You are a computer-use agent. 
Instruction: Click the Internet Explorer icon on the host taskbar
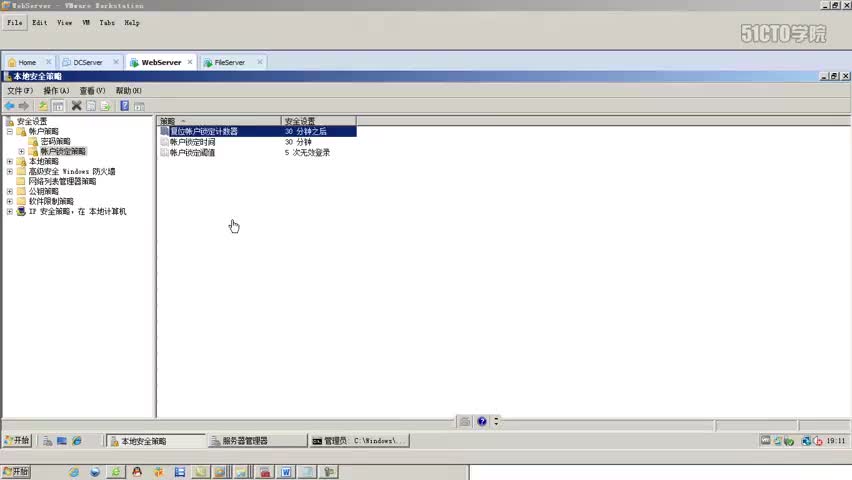pos(73,472)
